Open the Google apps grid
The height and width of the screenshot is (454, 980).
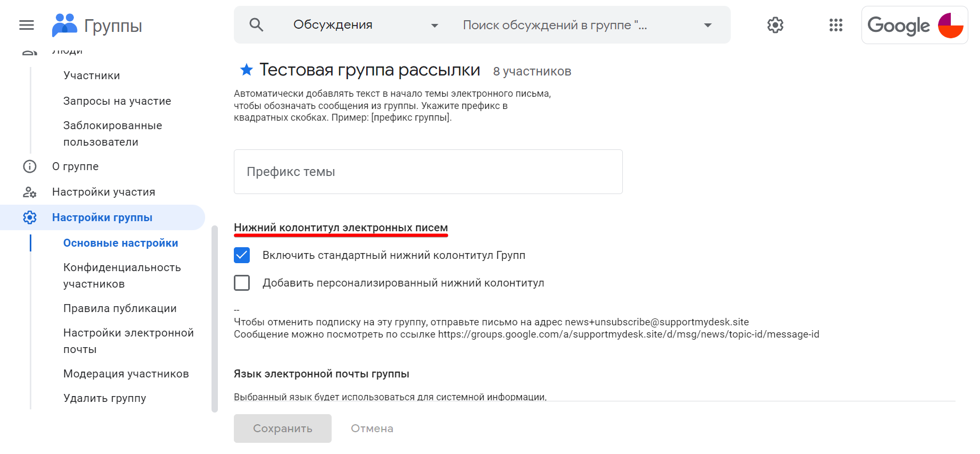tap(835, 25)
